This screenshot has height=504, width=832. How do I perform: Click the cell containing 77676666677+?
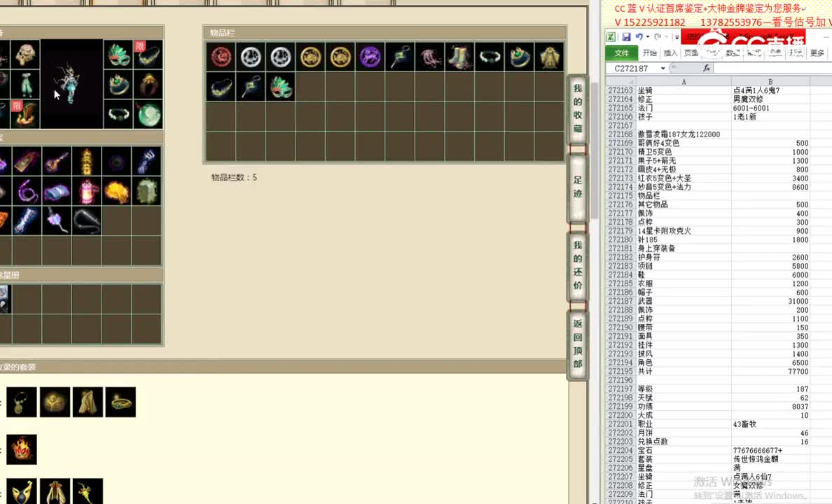click(770, 450)
